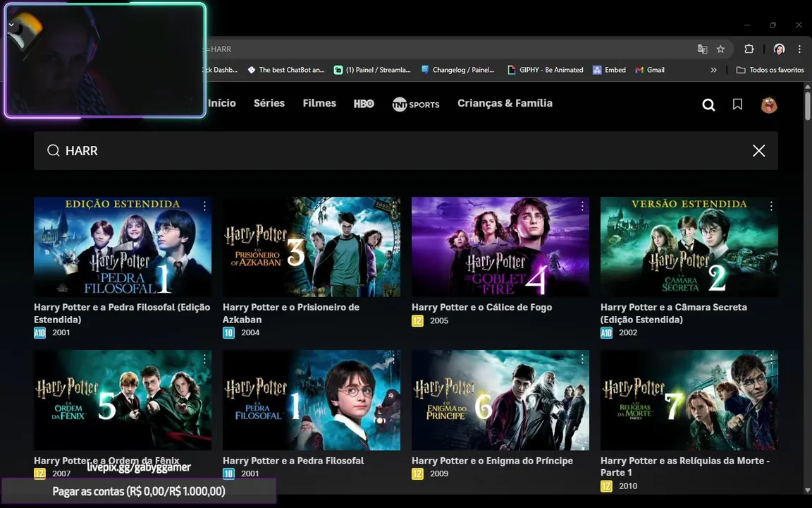This screenshot has height=508, width=812.
Task: Open Ordem da Fênix thumbnail
Action: (123, 400)
